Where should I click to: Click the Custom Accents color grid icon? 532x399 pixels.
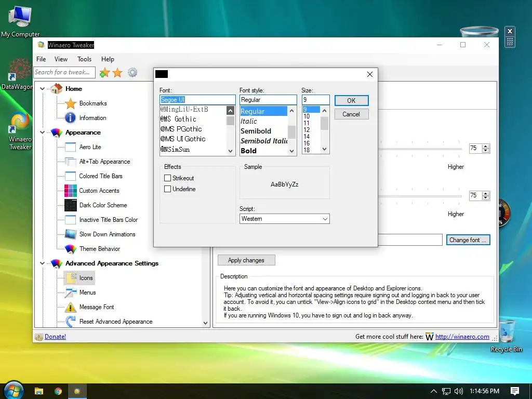pyautogui.click(x=70, y=191)
